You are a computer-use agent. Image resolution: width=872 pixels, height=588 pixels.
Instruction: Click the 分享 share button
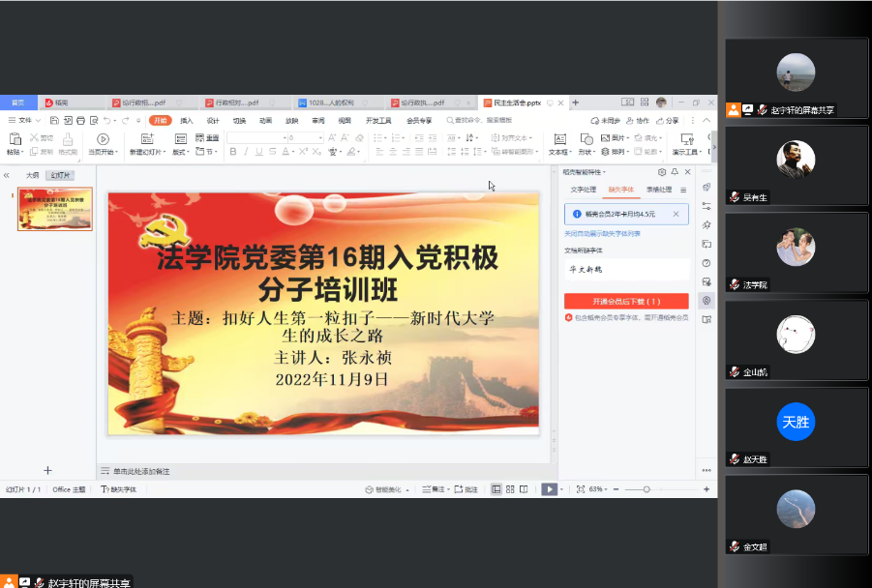(668, 121)
